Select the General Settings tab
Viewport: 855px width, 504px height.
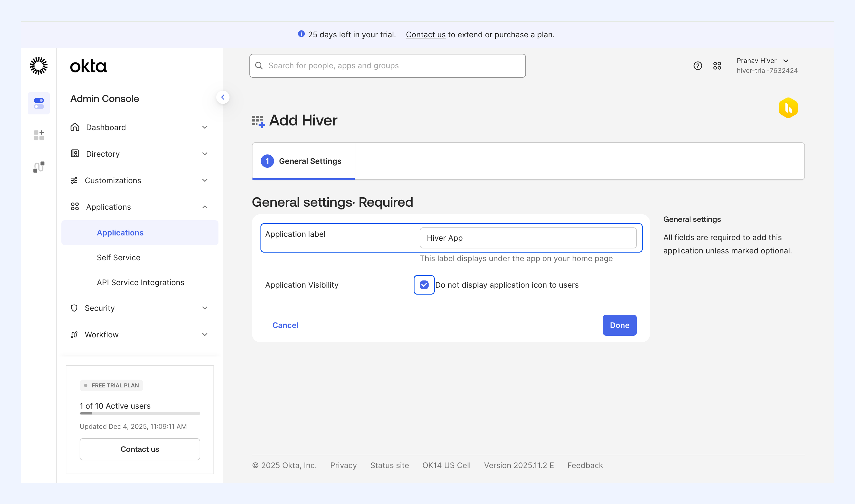303,161
